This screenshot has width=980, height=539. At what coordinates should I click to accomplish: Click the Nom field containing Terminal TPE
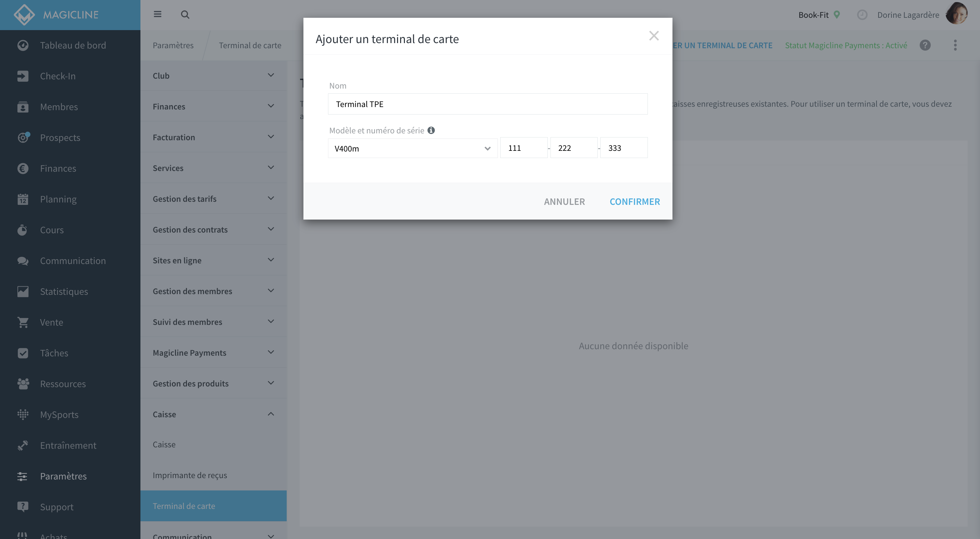(x=488, y=104)
